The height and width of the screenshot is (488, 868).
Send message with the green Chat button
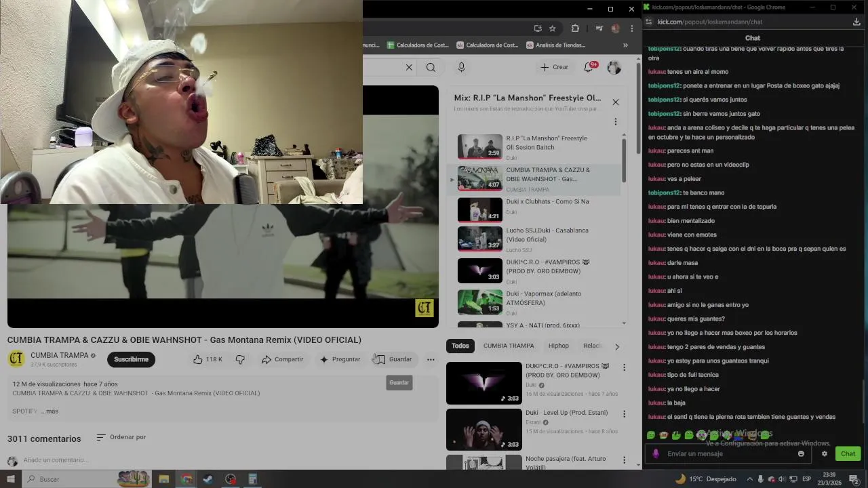[x=848, y=454]
